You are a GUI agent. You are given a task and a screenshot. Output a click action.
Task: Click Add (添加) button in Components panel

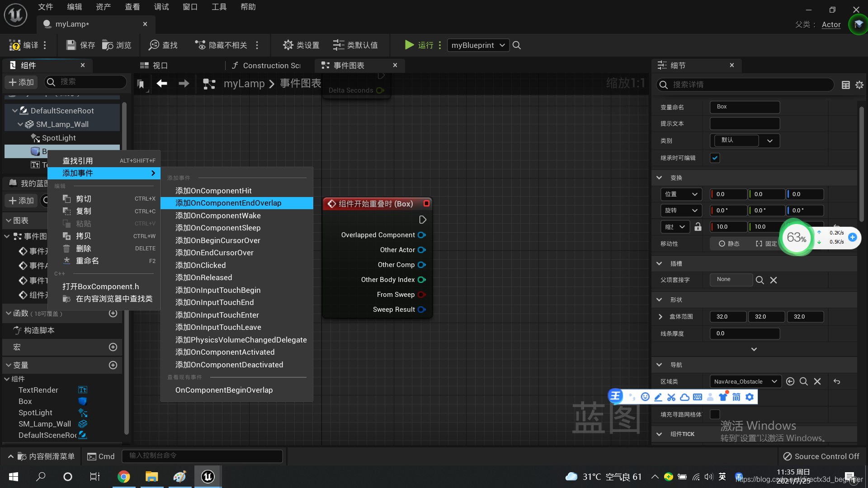(x=21, y=82)
